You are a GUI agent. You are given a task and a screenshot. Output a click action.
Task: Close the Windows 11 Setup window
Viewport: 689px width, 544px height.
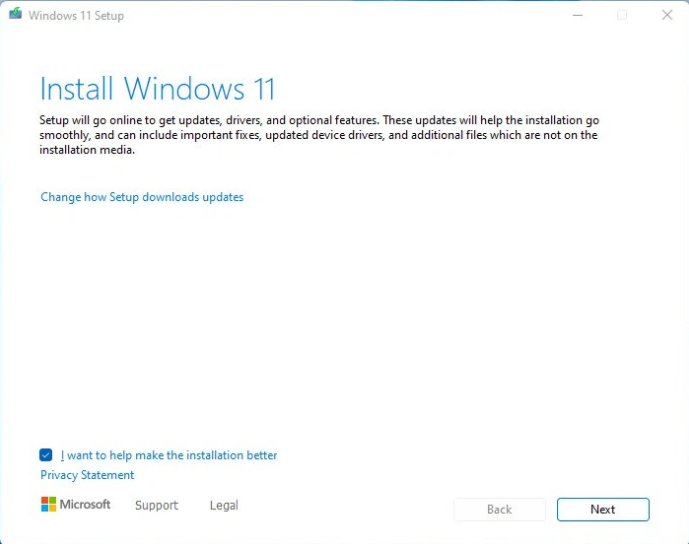[667, 15]
